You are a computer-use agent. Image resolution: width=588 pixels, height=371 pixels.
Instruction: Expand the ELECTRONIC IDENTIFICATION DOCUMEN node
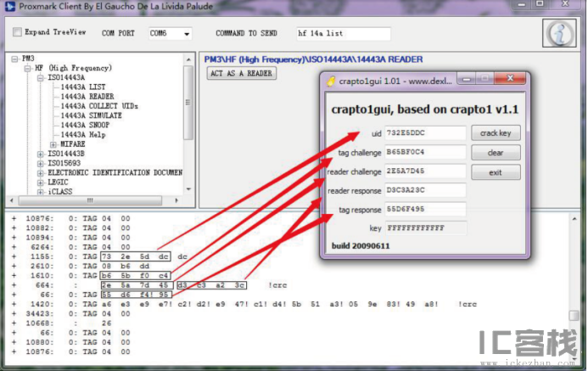tap(41, 173)
